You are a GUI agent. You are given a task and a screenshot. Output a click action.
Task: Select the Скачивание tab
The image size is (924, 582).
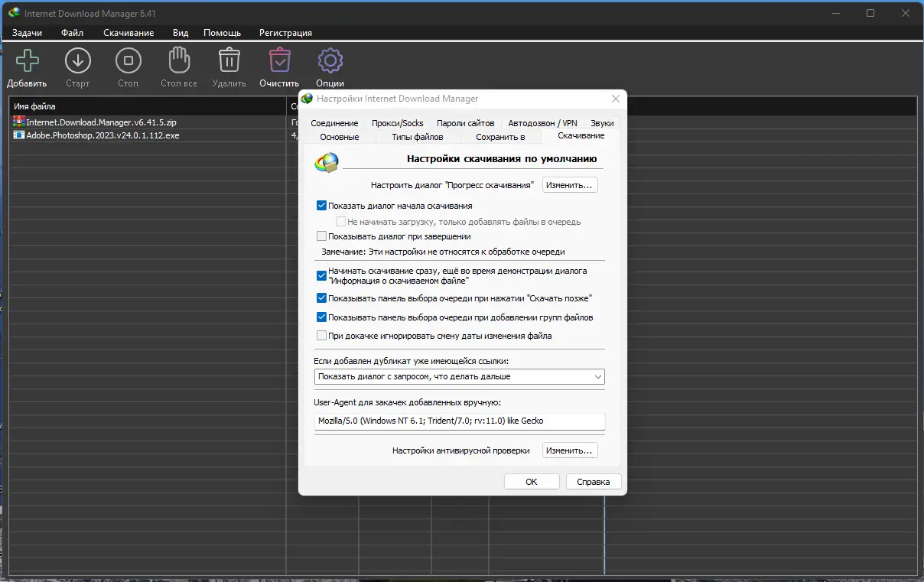(x=581, y=135)
